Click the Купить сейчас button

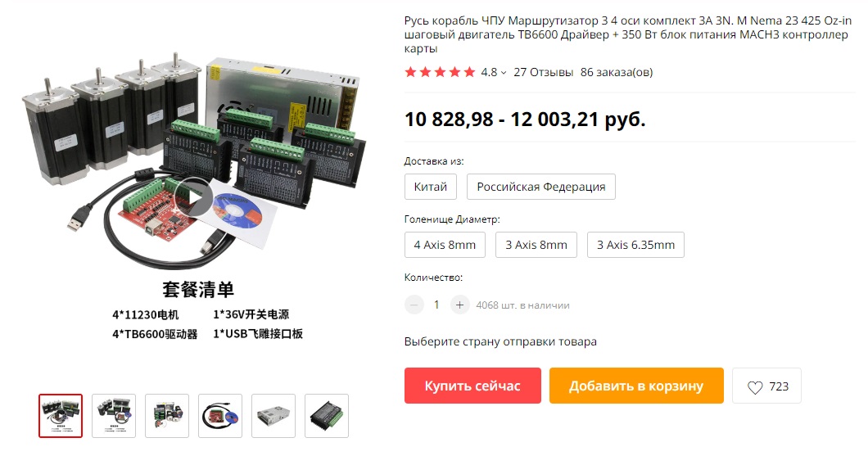472,386
